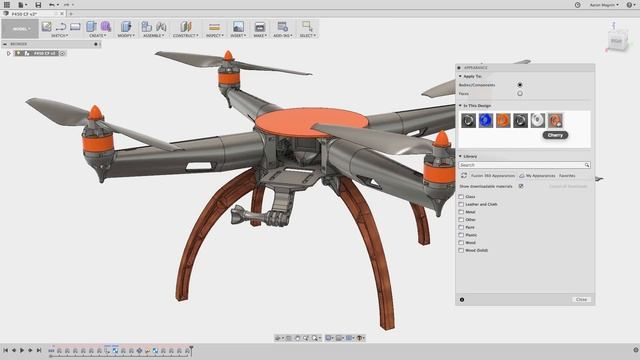This screenshot has width=640, height=360.
Task: Open the job status clock icon
Action: click(578, 5)
